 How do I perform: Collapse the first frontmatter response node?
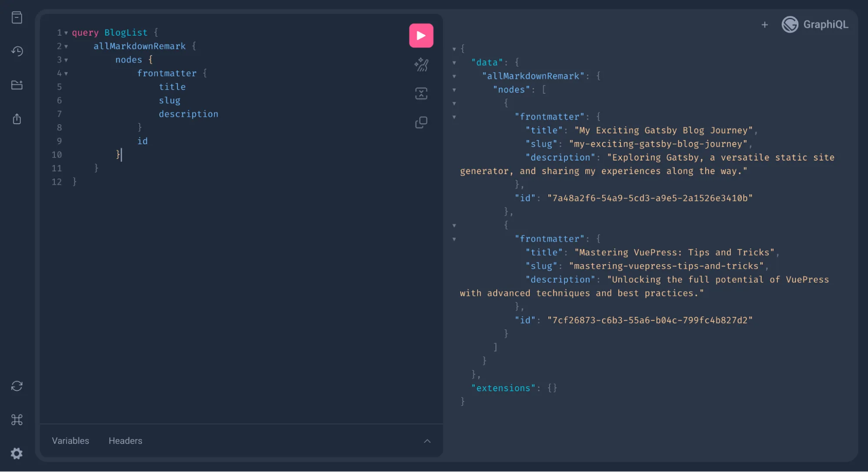tap(454, 116)
